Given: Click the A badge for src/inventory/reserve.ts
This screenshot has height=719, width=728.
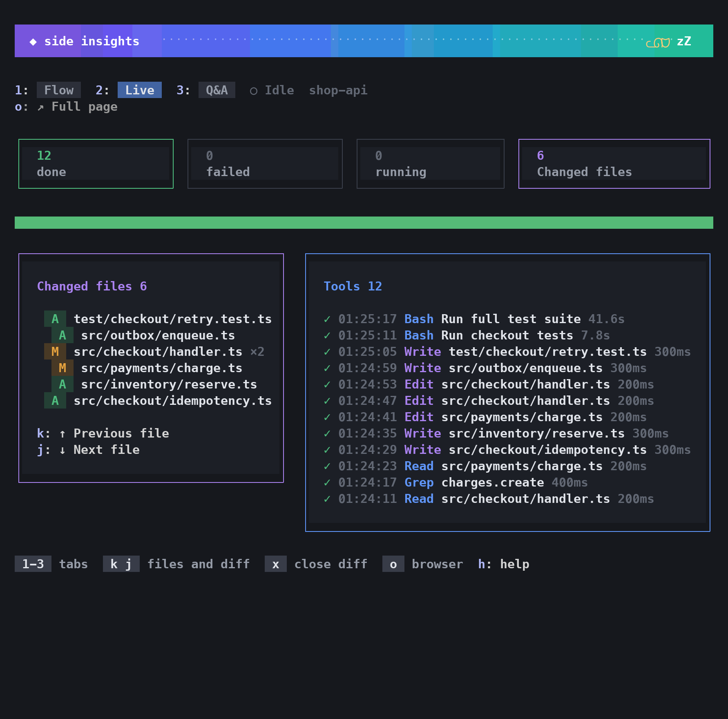Looking at the screenshot, I should 63,384.
